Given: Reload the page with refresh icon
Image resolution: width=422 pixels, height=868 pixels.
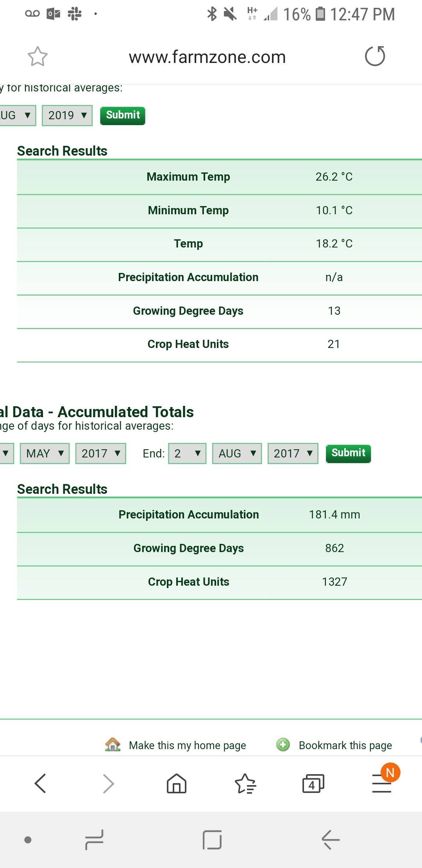Looking at the screenshot, I should (375, 56).
